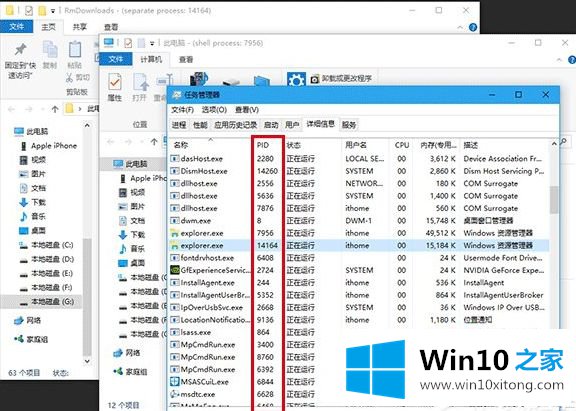Sort by the 名称 column header
This screenshot has height=411, width=576.
point(181,145)
